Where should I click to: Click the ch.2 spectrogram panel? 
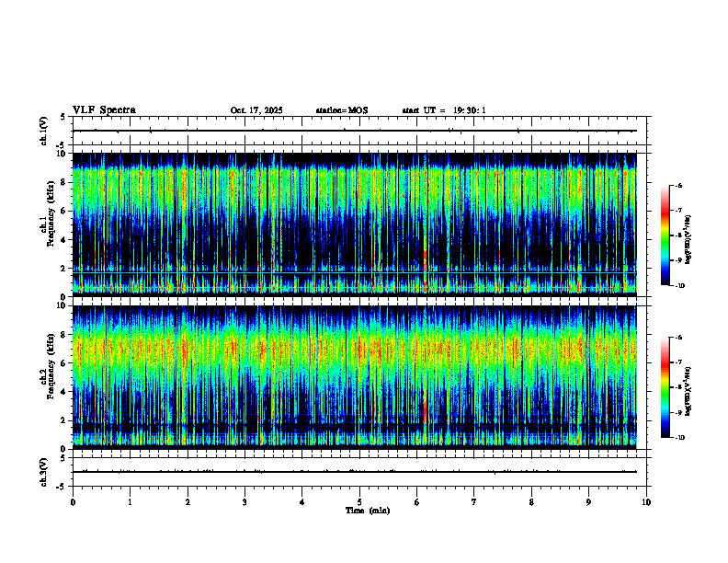tap(354, 377)
